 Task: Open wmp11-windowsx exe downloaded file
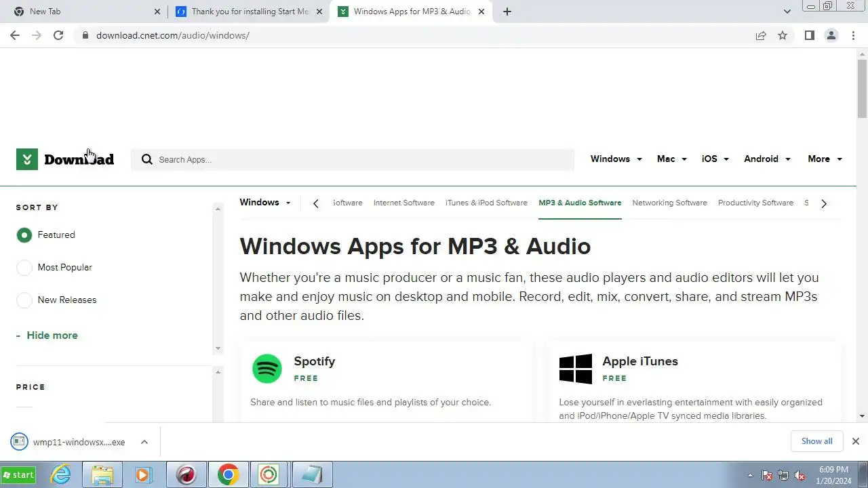click(79, 442)
